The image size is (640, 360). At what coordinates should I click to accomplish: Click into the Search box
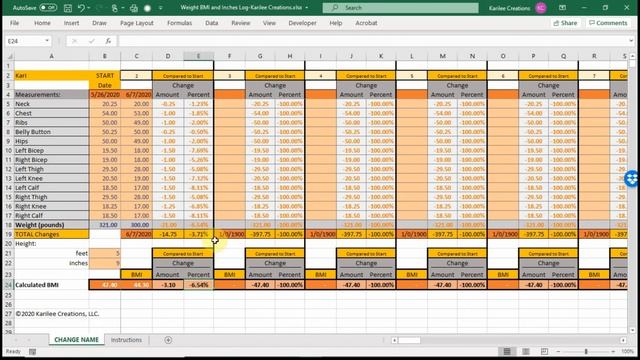400,8
